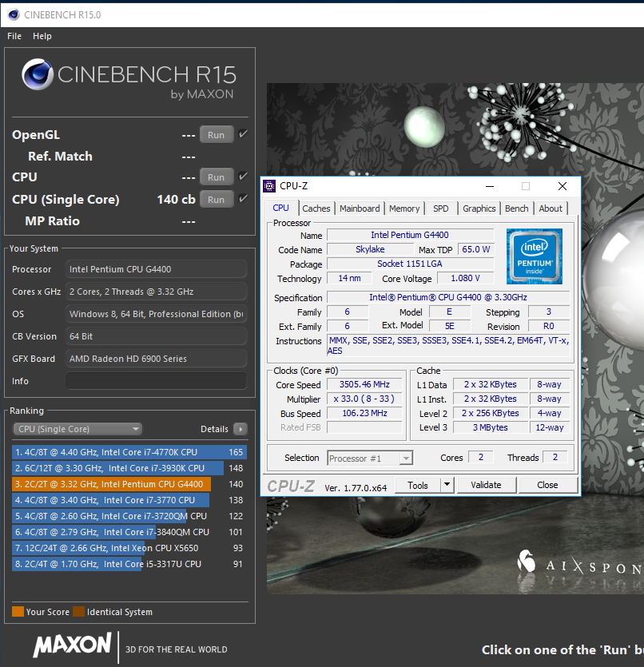Image resolution: width=644 pixels, height=667 pixels.
Task: Click the Tools button in CPU-Z
Action: 418,486
